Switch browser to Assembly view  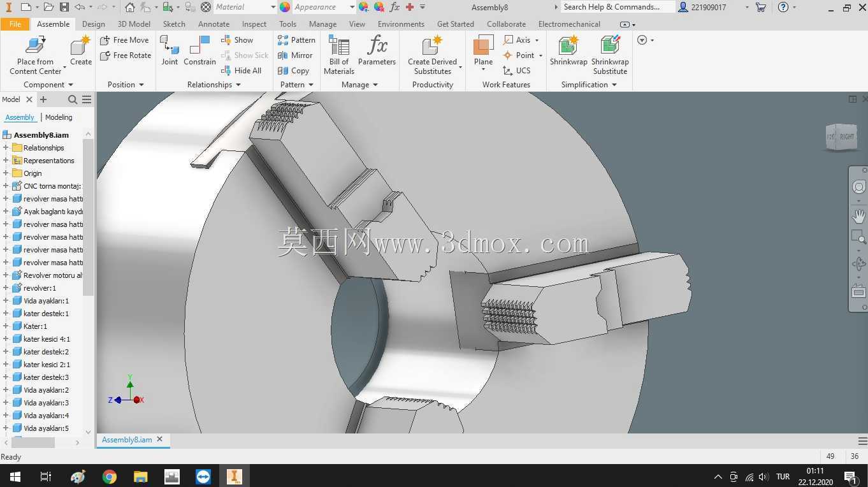pyautogui.click(x=20, y=117)
